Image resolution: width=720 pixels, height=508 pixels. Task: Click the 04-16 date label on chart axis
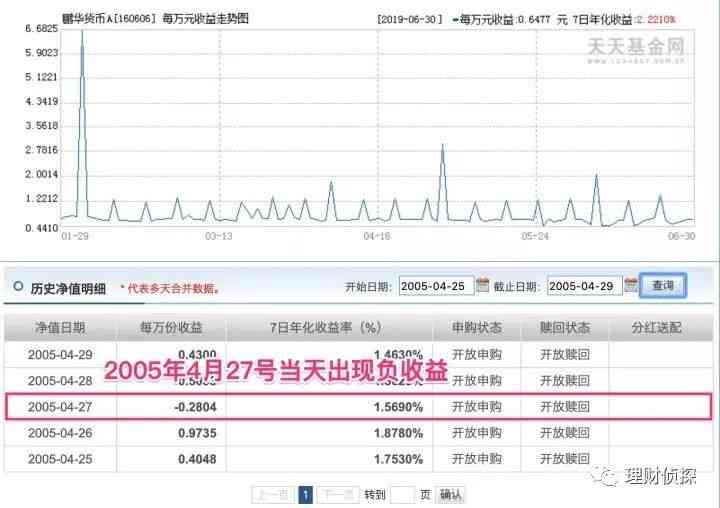pyautogui.click(x=377, y=236)
